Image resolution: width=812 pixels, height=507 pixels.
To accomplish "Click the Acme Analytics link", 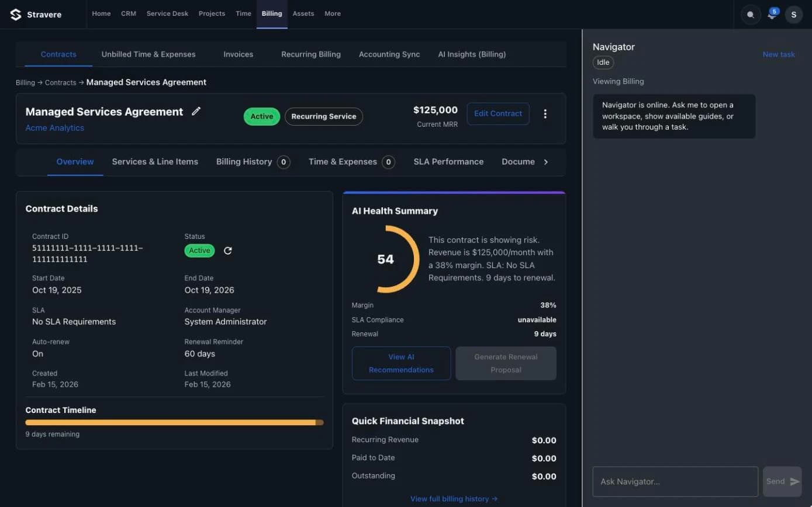I will click(x=55, y=128).
